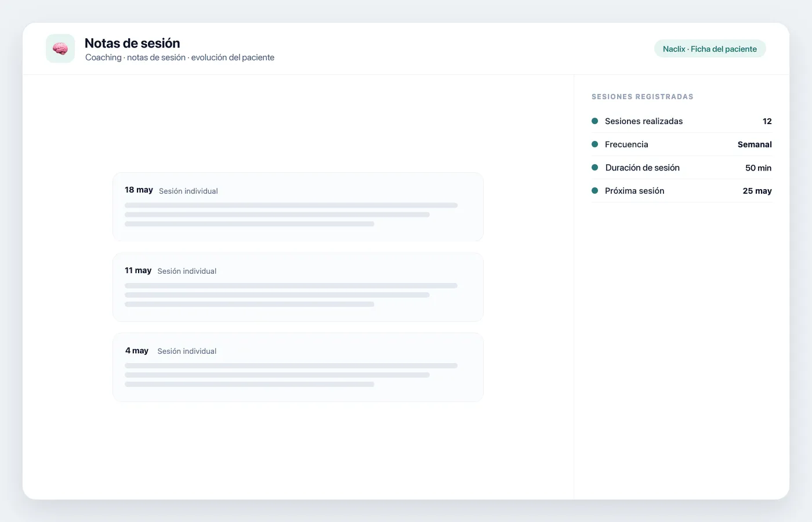This screenshot has height=522, width=812.
Task: Click the green dot beside Sesiones realizadas
Action: click(x=594, y=121)
